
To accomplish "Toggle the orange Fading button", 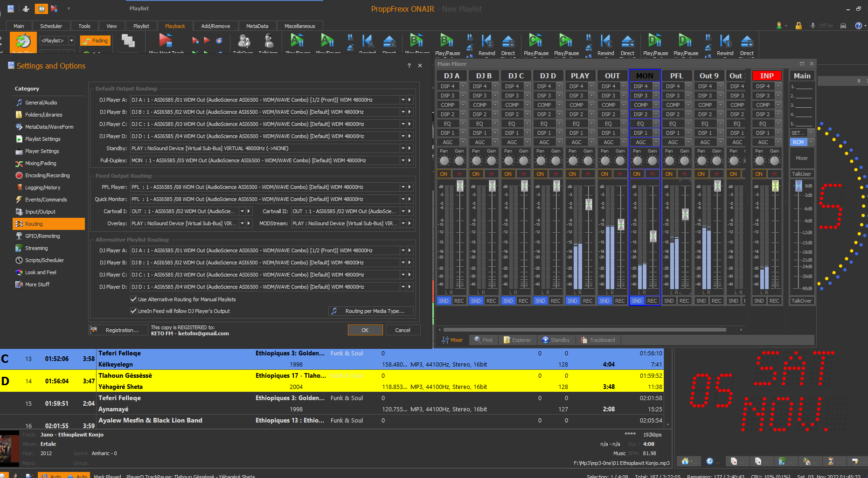I will point(96,41).
